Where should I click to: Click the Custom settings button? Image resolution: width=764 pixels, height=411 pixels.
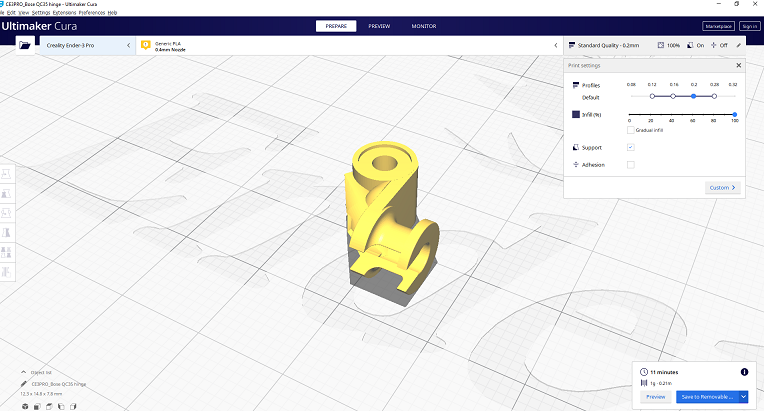(x=721, y=187)
